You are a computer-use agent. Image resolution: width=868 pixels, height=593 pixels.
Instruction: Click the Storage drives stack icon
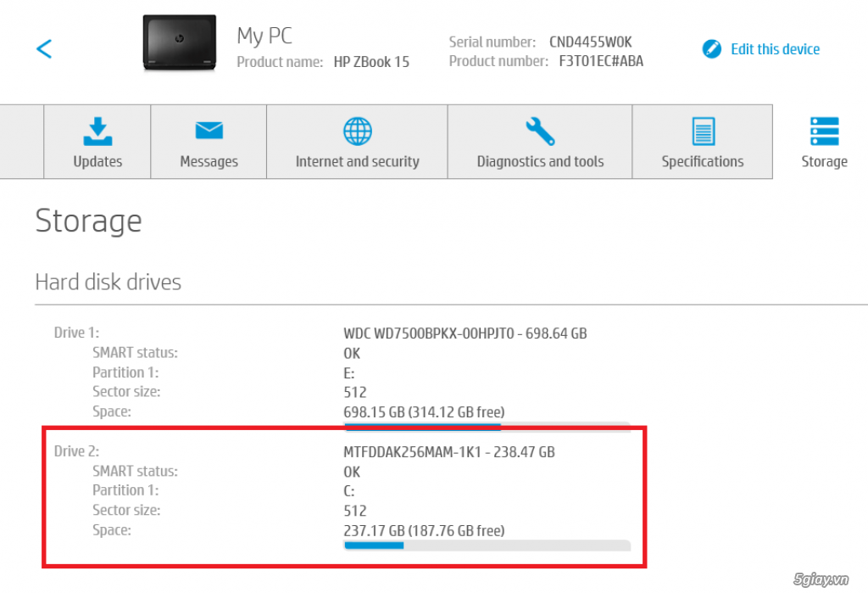[x=824, y=131]
